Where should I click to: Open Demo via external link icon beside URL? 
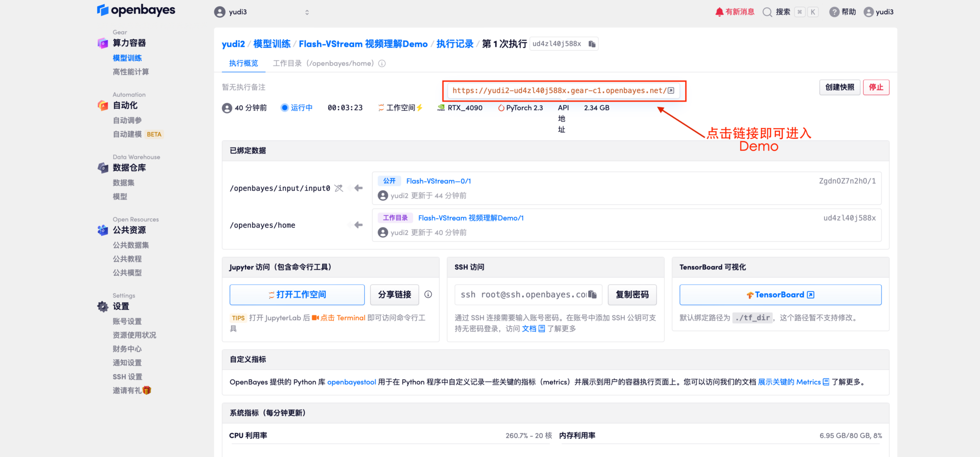click(x=671, y=89)
